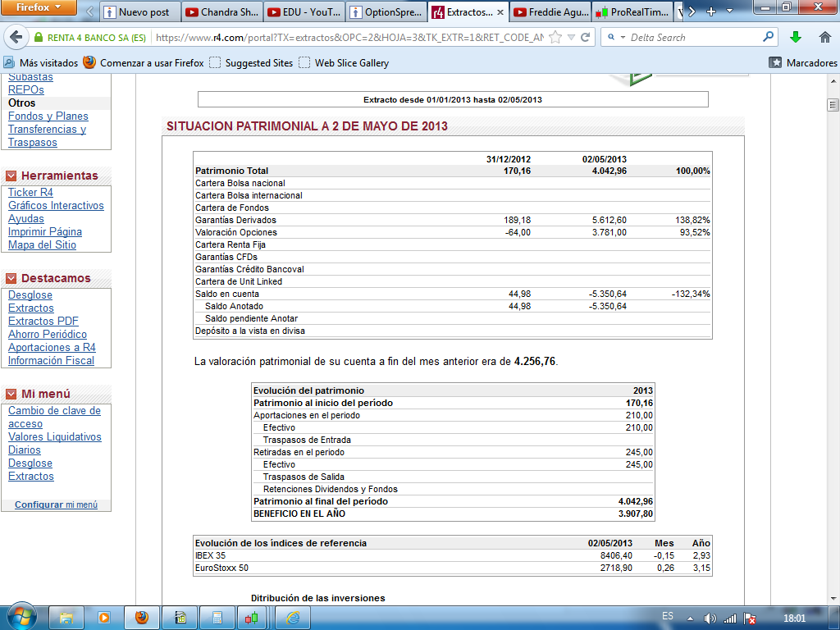The width and height of the screenshot is (840, 630).
Task: Open the Ahorro Periódico link
Action: pyautogui.click(x=48, y=335)
